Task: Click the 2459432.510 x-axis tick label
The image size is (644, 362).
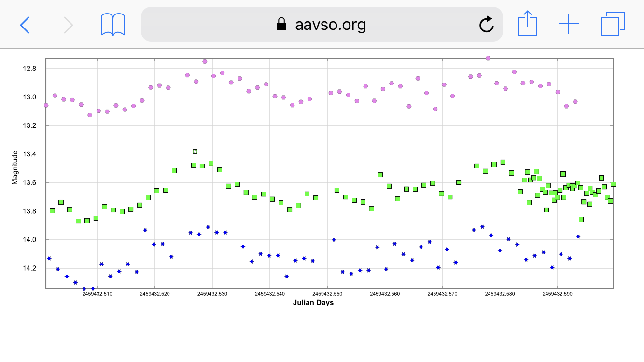Action: click(x=98, y=293)
